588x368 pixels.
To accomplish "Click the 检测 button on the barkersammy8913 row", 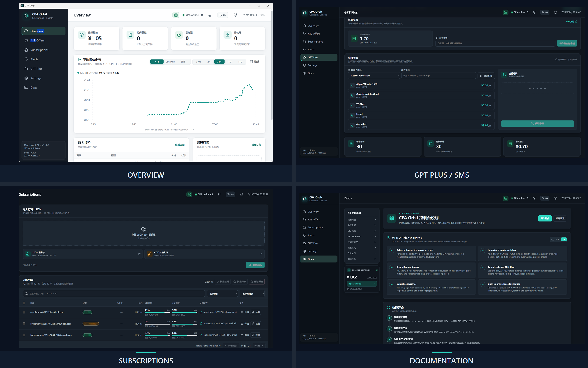I will (256, 335).
